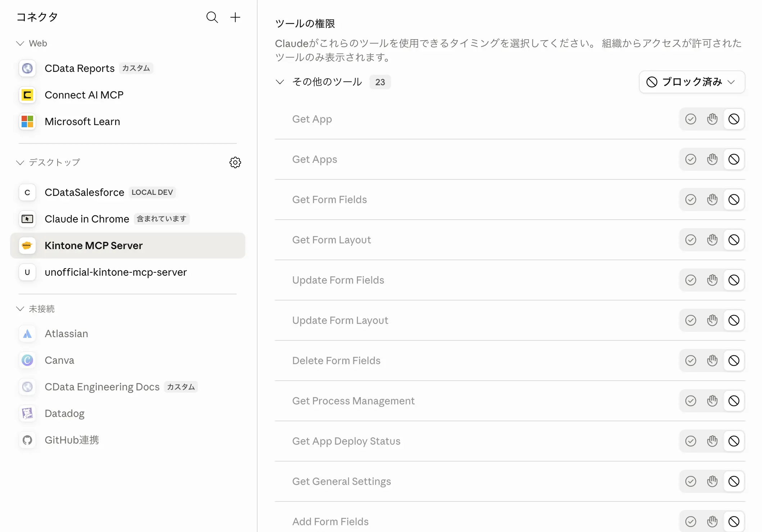Click the tool count badge 23
Viewport: 762px width, 532px height.
[x=380, y=82]
